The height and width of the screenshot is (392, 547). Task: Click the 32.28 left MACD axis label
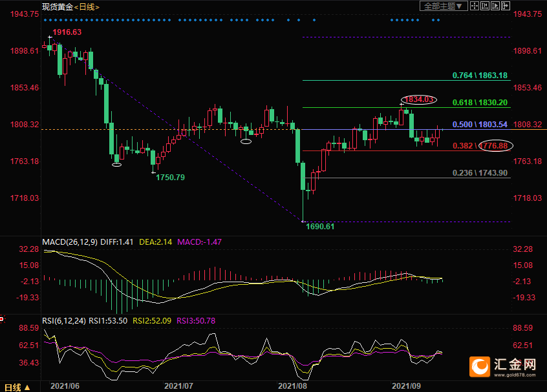coord(29,249)
